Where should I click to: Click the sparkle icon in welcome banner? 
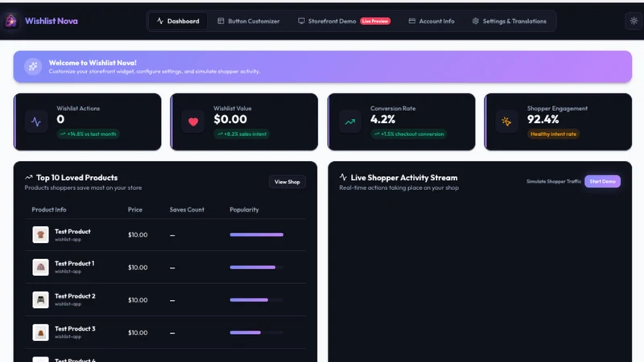(x=33, y=66)
